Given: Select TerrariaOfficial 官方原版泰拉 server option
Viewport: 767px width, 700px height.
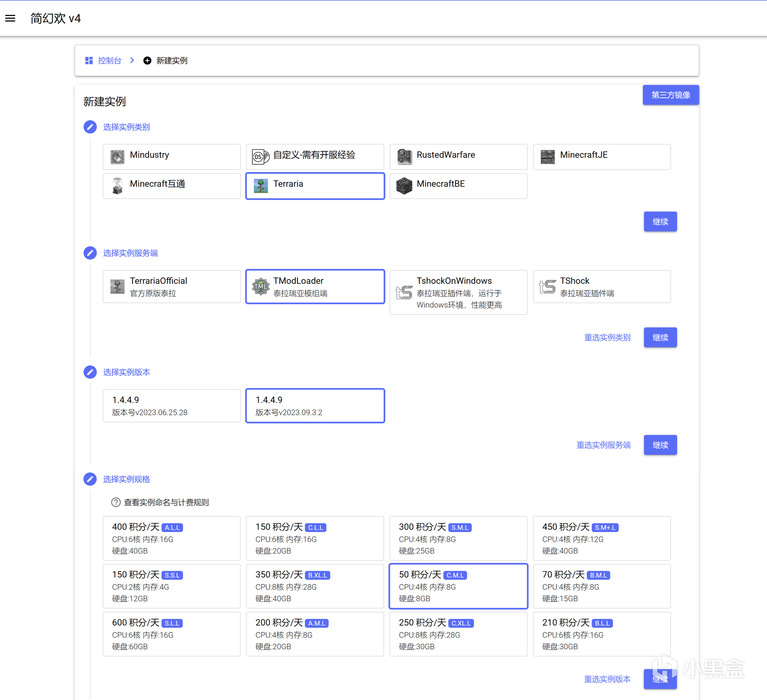Looking at the screenshot, I should [x=172, y=286].
